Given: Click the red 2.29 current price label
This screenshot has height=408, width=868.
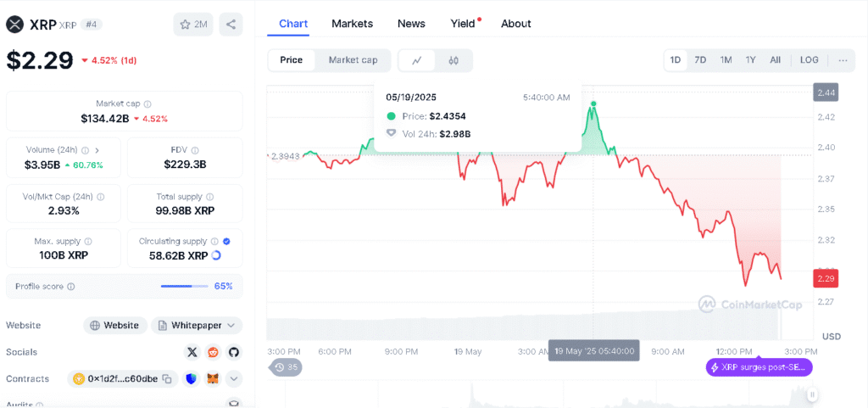Looking at the screenshot, I should [826, 278].
